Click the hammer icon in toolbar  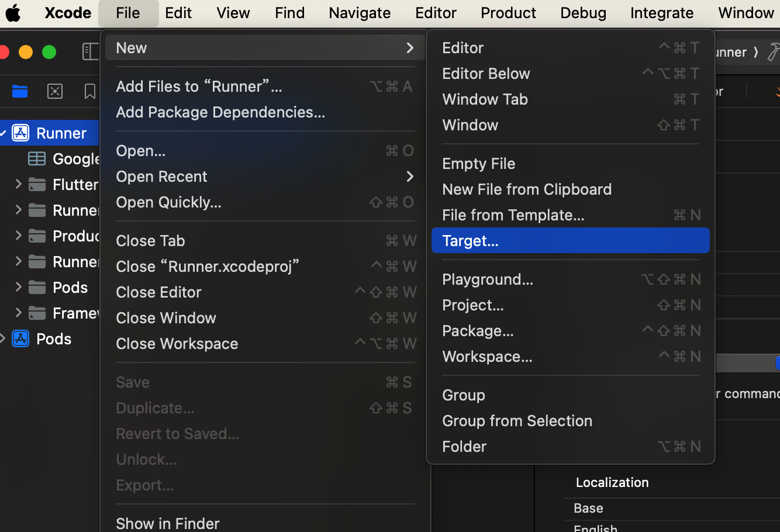click(x=773, y=52)
